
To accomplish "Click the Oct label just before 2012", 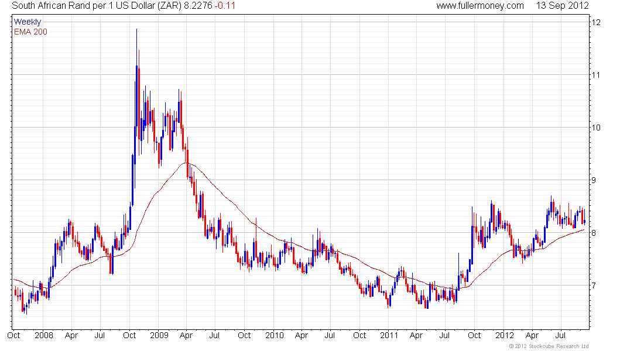I will pos(474,335).
